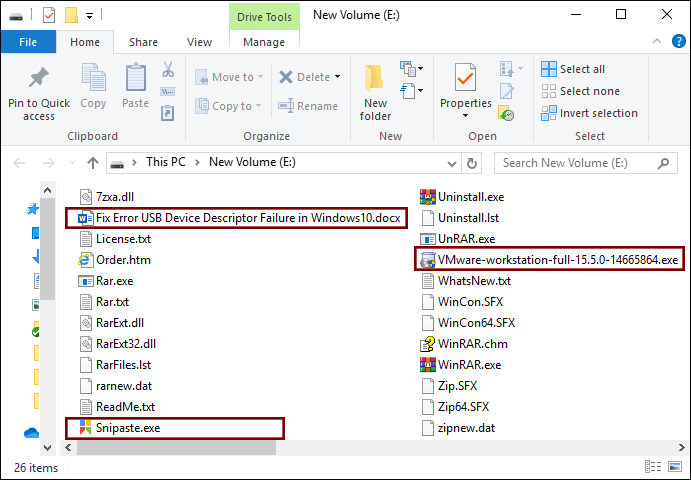Open Recent locations dropdown arrow
This screenshot has height=480, width=691.
[x=72, y=163]
